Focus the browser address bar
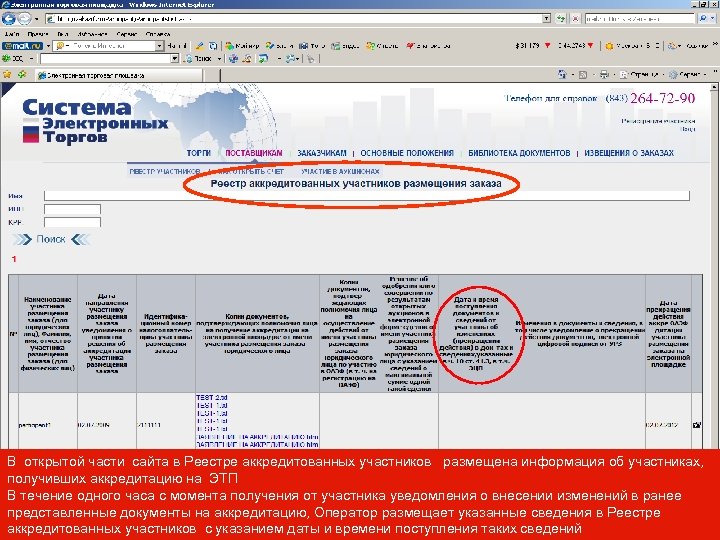 [x=294, y=19]
